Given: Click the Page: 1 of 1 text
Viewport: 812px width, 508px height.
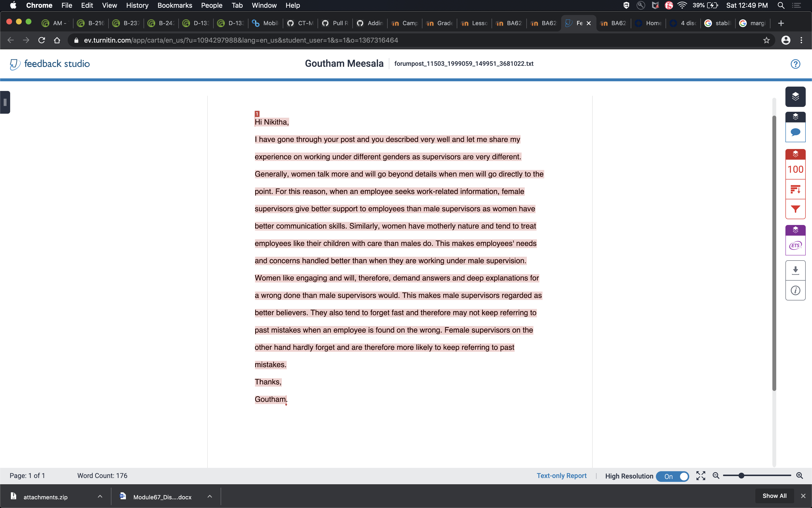Looking at the screenshot, I should tap(27, 476).
